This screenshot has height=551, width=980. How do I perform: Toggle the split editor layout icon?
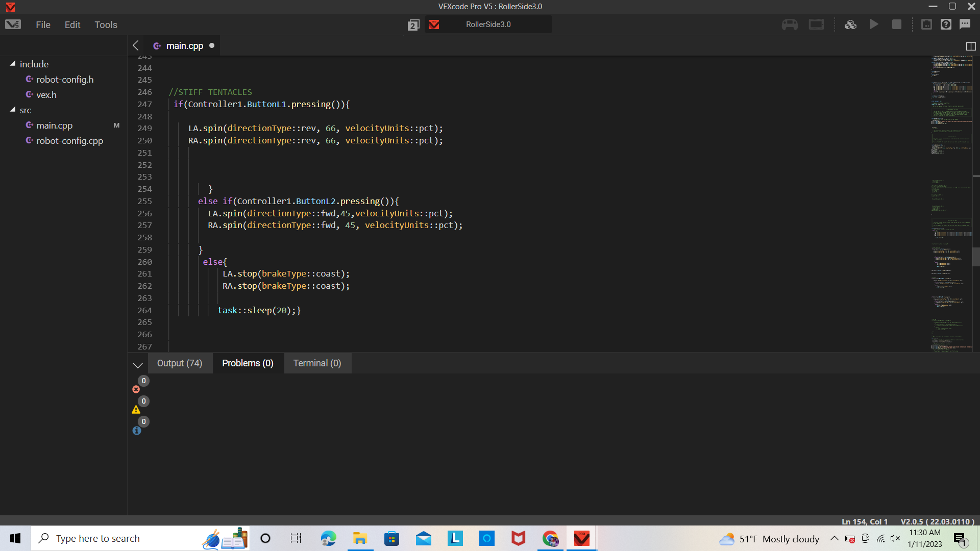[971, 46]
